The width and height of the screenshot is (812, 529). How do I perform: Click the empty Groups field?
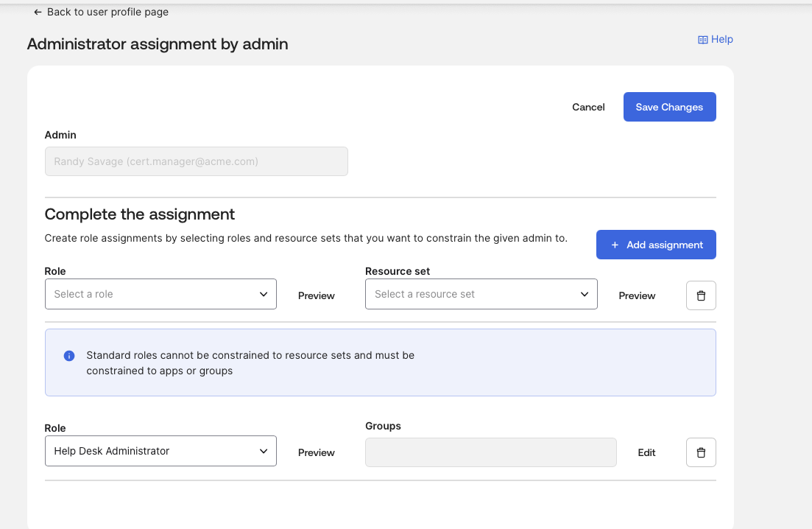pyautogui.click(x=491, y=452)
